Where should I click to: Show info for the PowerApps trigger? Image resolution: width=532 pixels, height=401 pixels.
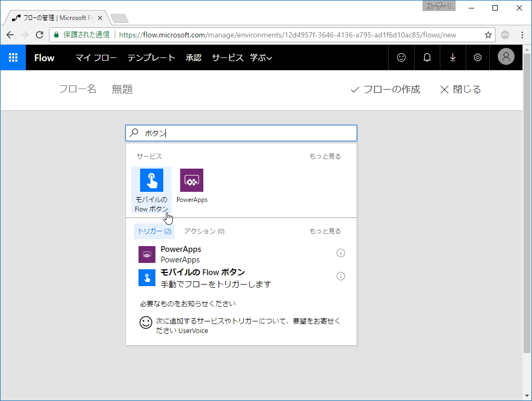341,253
